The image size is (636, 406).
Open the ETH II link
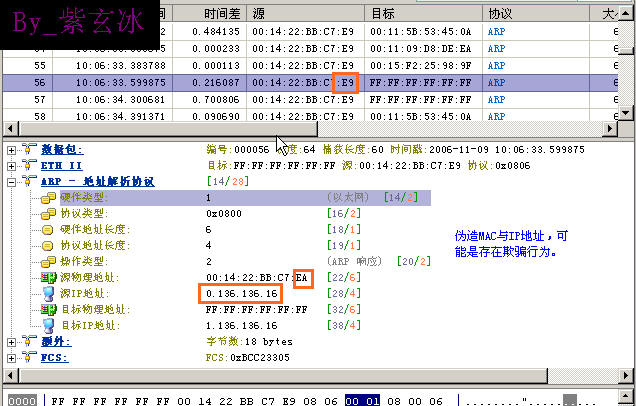pos(61,166)
